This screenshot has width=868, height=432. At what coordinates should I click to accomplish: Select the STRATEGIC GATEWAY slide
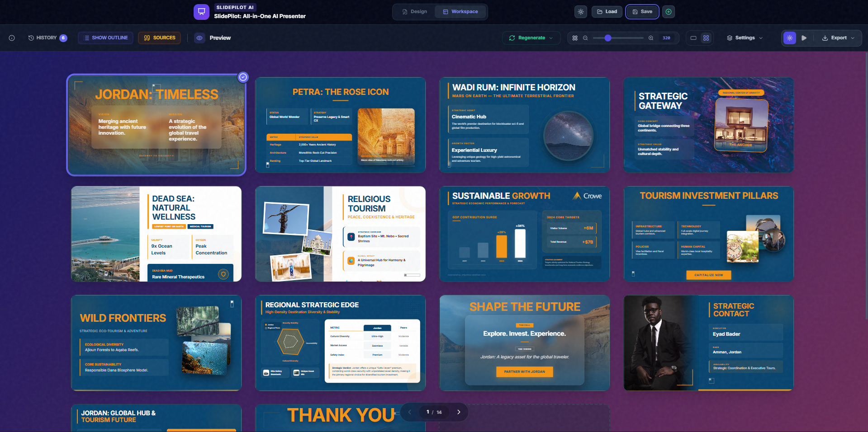point(709,125)
